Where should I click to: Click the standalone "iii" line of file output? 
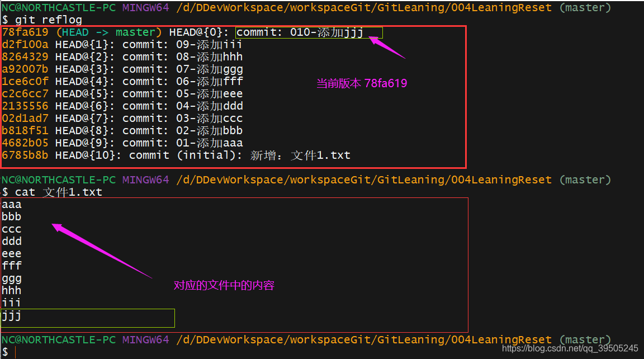coord(12,303)
